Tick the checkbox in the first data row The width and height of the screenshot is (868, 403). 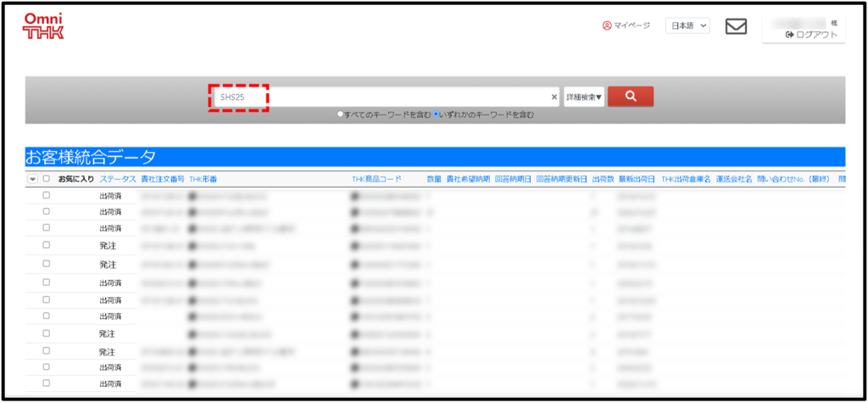46,195
